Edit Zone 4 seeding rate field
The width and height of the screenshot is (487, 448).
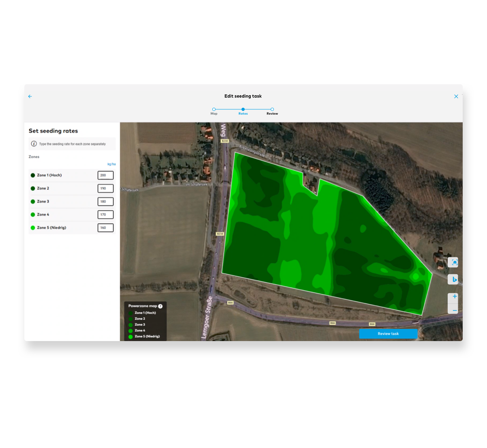pos(105,215)
